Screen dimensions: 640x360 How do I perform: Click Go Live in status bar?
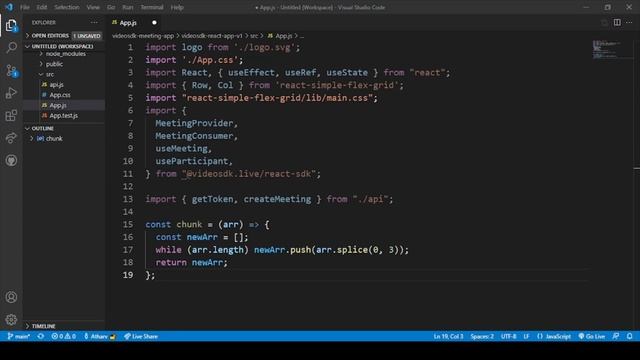[x=591, y=336]
